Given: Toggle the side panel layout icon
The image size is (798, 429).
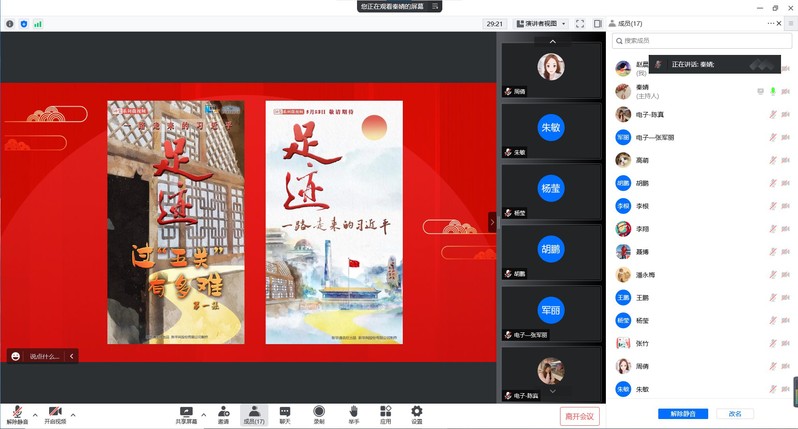Looking at the screenshot, I should 598,23.
